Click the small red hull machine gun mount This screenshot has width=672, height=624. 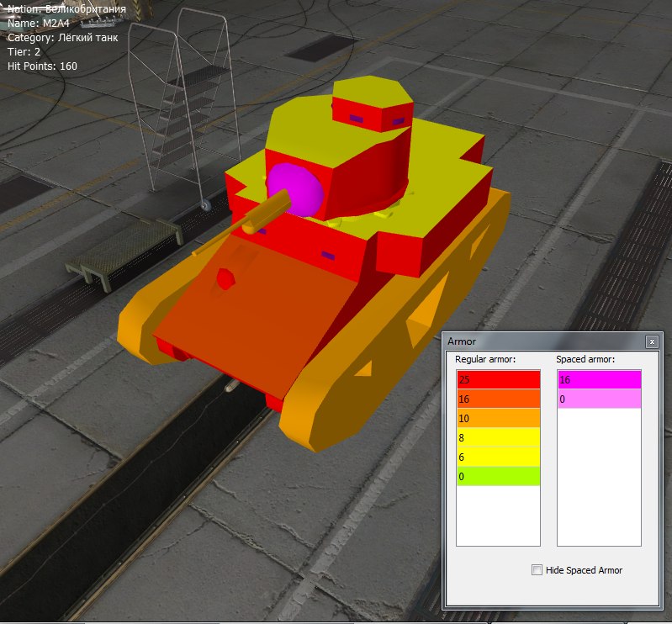point(225,278)
